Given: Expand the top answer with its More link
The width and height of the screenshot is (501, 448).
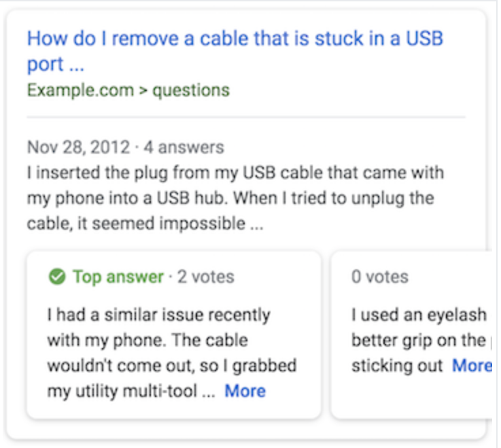Looking at the screenshot, I should (245, 391).
